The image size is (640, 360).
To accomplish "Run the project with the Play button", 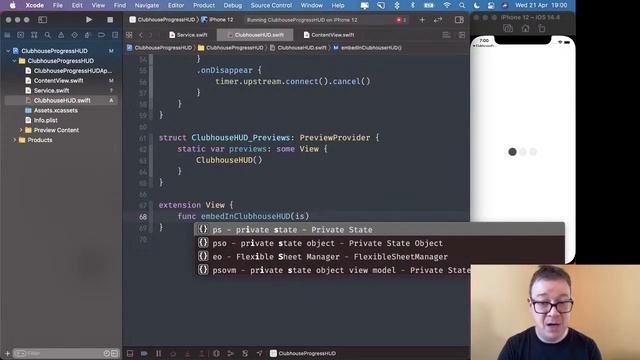I will tap(89, 20).
